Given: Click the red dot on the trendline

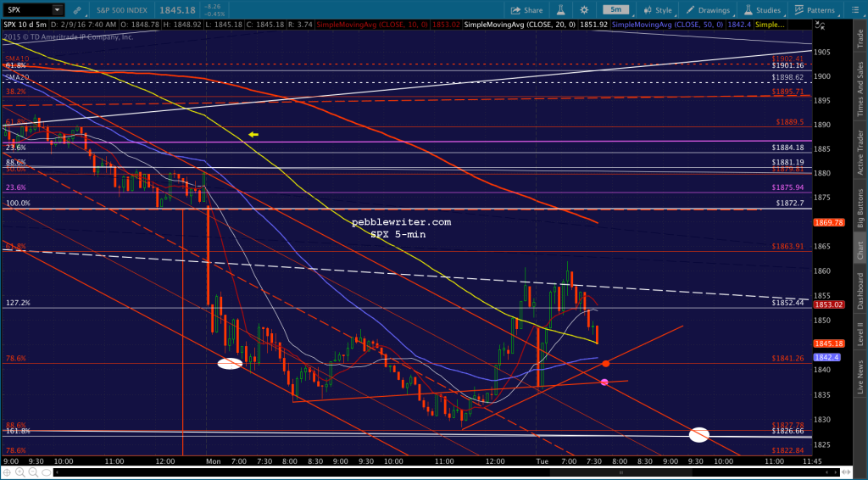Looking at the screenshot, I should tap(606, 364).
